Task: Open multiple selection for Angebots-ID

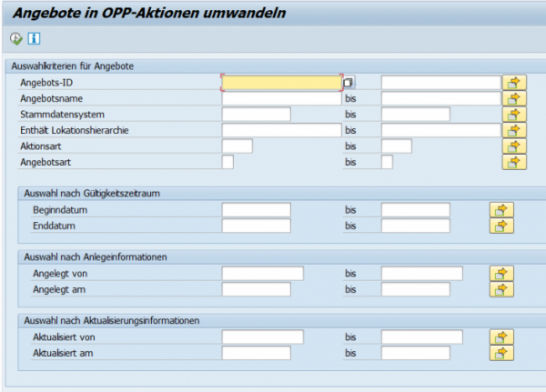Action: click(x=514, y=83)
